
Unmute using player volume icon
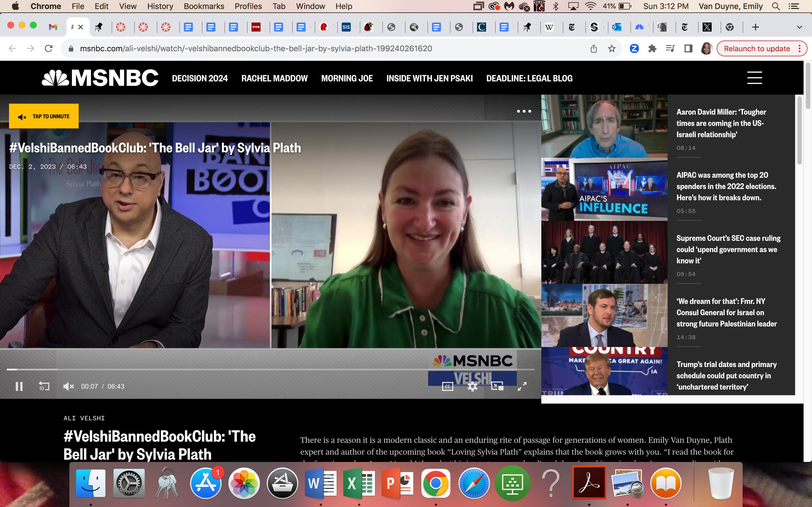[69, 386]
